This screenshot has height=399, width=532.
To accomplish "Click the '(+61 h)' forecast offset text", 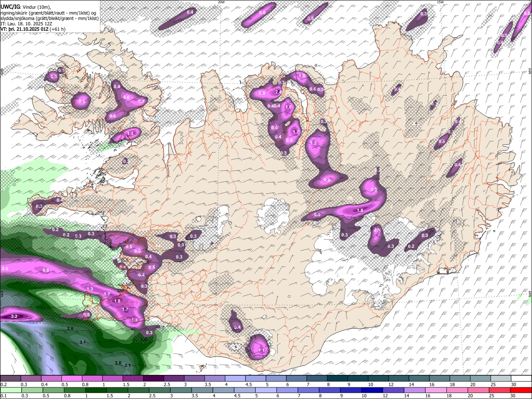I will [x=58, y=30].
